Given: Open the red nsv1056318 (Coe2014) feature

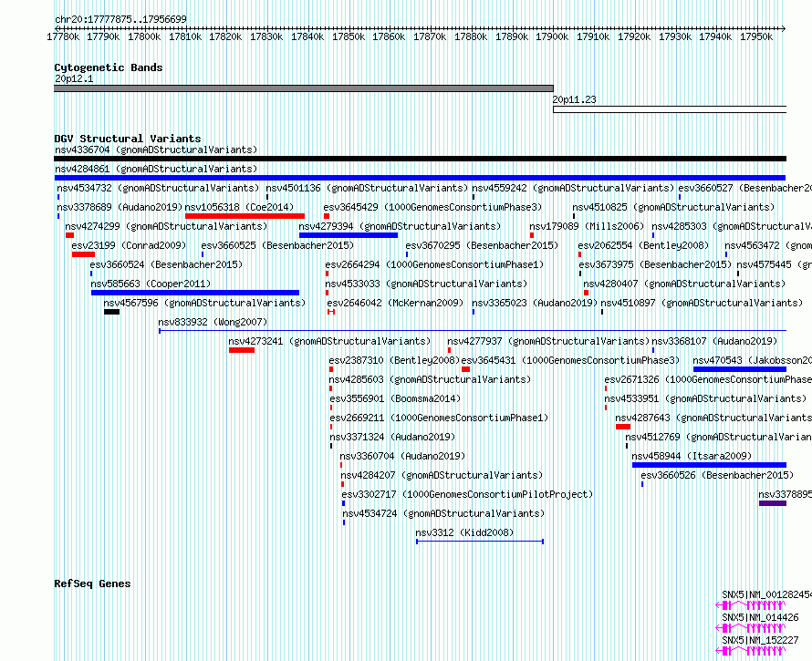Looking at the screenshot, I should point(245,216).
